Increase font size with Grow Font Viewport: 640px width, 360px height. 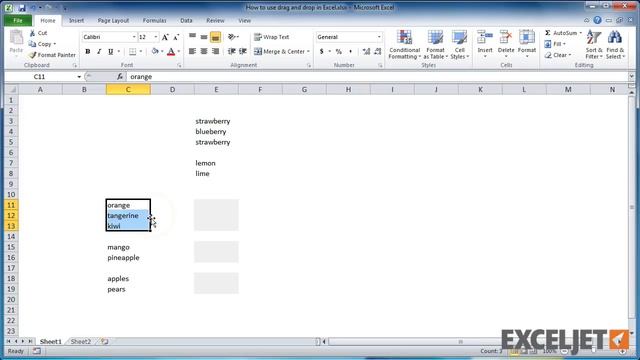pos(165,37)
